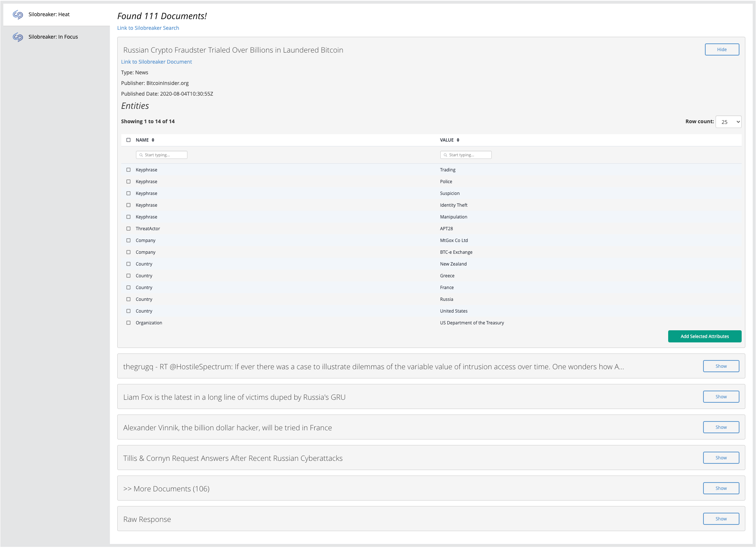Check the Keyphrase Police row
Screen dimensions: 756x548
point(128,182)
